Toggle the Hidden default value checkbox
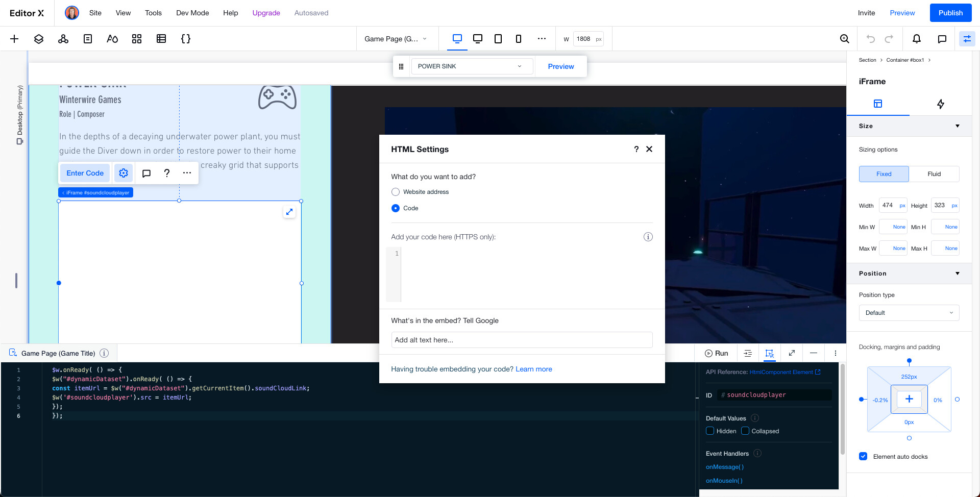The image size is (980, 497). tap(710, 431)
